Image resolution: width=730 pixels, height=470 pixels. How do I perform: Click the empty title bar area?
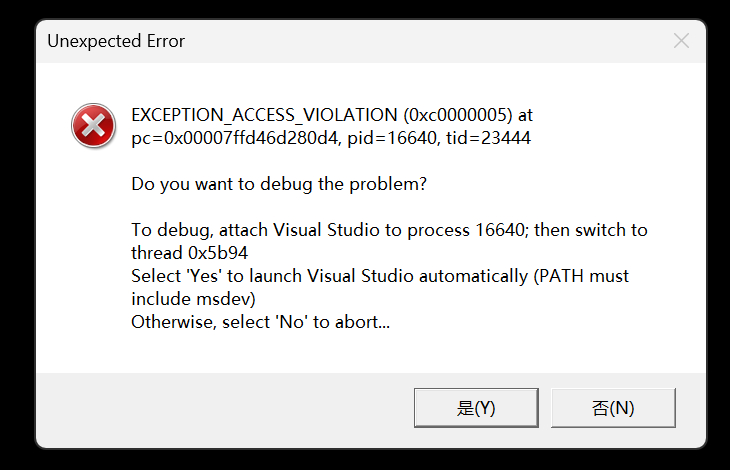(420, 41)
